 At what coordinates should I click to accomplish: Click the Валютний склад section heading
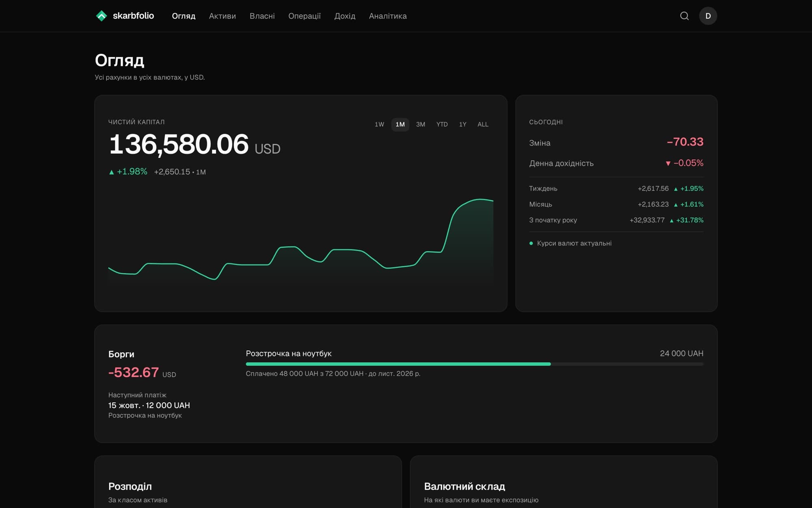(x=464, y=486)
